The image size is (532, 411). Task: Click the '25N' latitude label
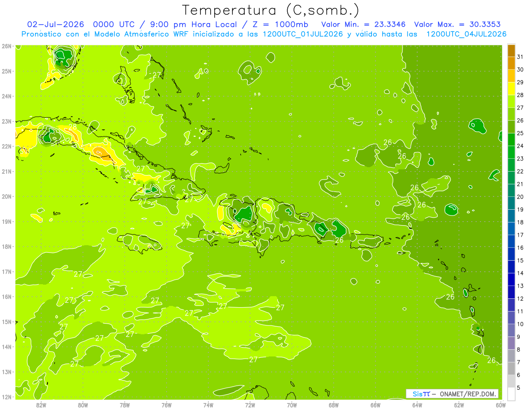pos(7,71)
